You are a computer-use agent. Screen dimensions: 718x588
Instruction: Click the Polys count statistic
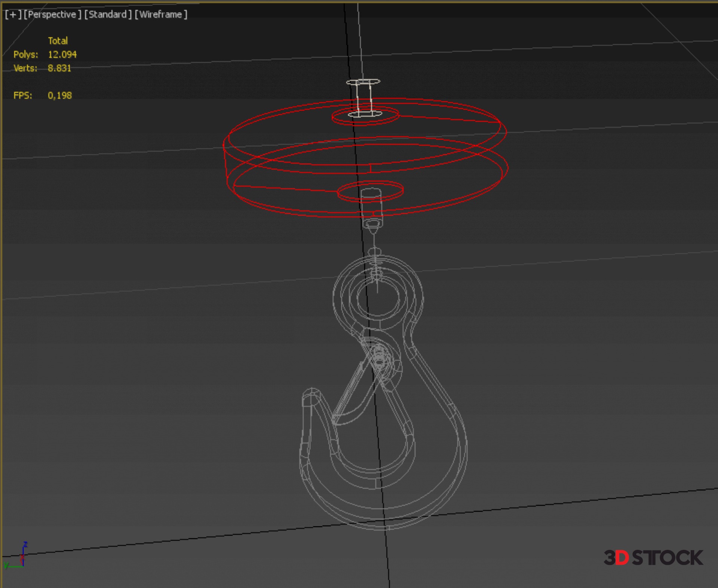[x=62, y=55]
